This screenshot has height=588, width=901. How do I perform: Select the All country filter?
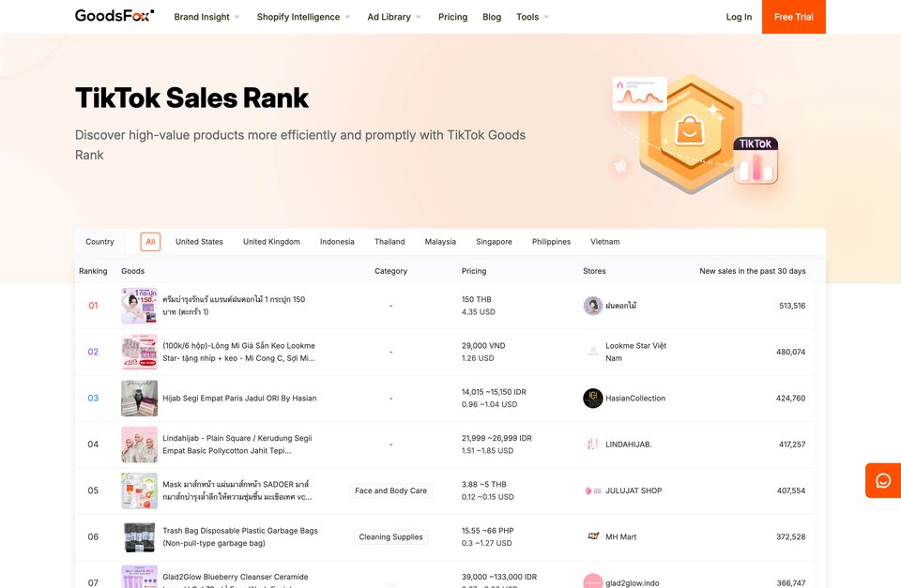[x=150, y=242]
